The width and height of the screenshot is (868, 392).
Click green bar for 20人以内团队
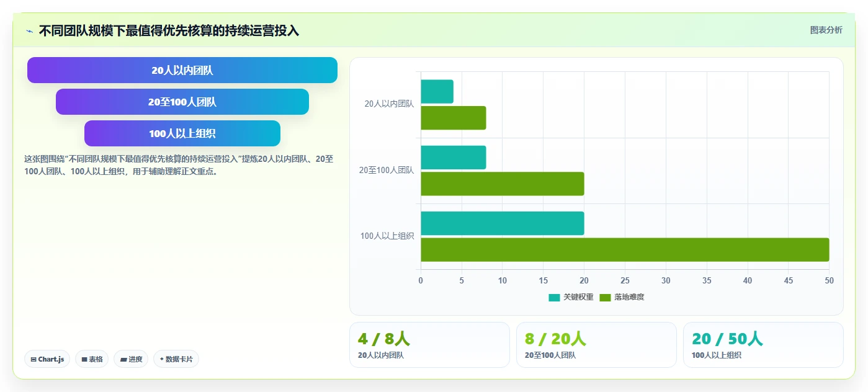(454, 118)
